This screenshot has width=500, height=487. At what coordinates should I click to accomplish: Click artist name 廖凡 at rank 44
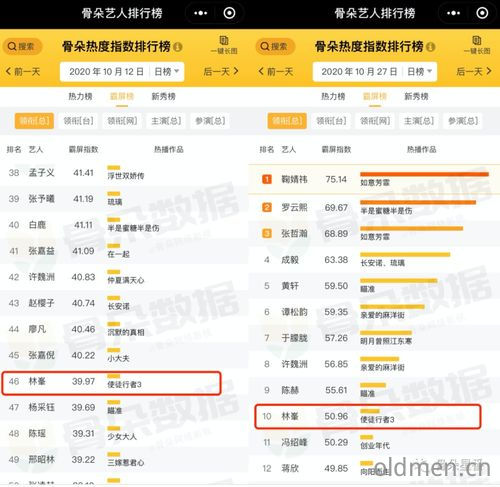point(37,329)
